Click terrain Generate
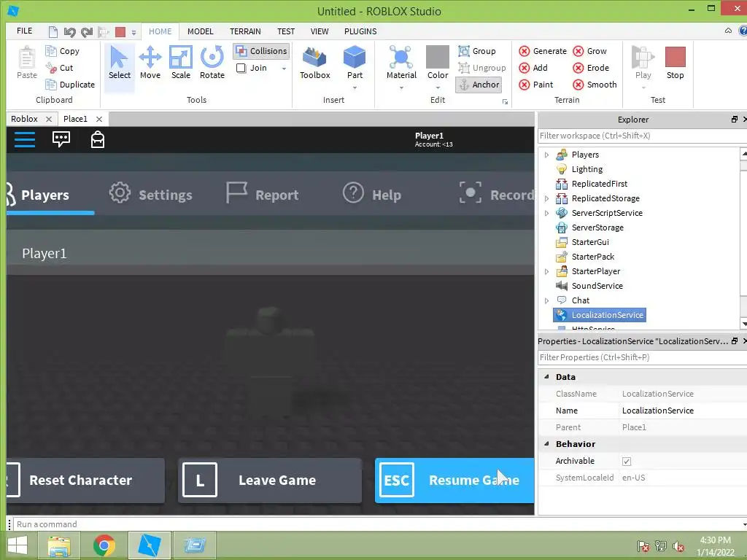This screenshot has width=747, height=560. (543, 51)
